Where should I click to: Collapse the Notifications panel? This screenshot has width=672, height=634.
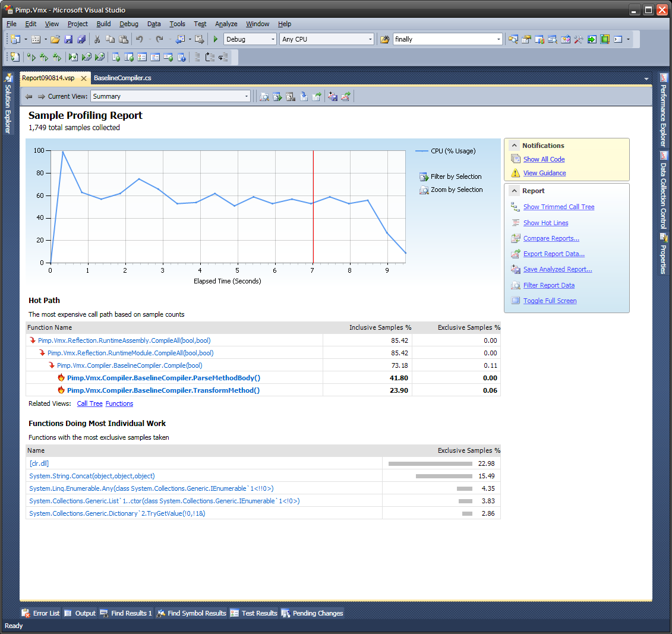point(515,146)
